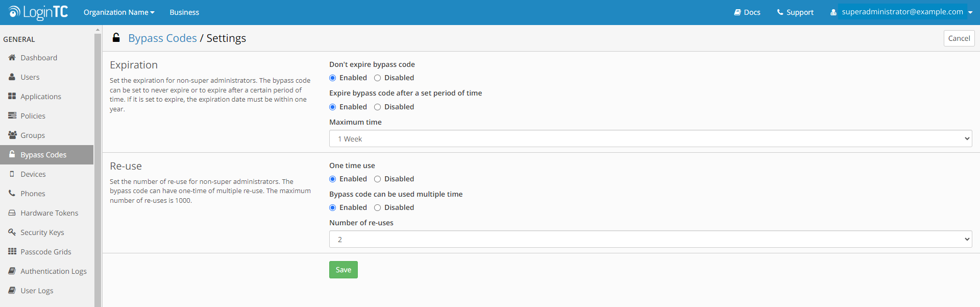Click the Cancel button
This screenshot has width=980, height=307.
(959, 38)
